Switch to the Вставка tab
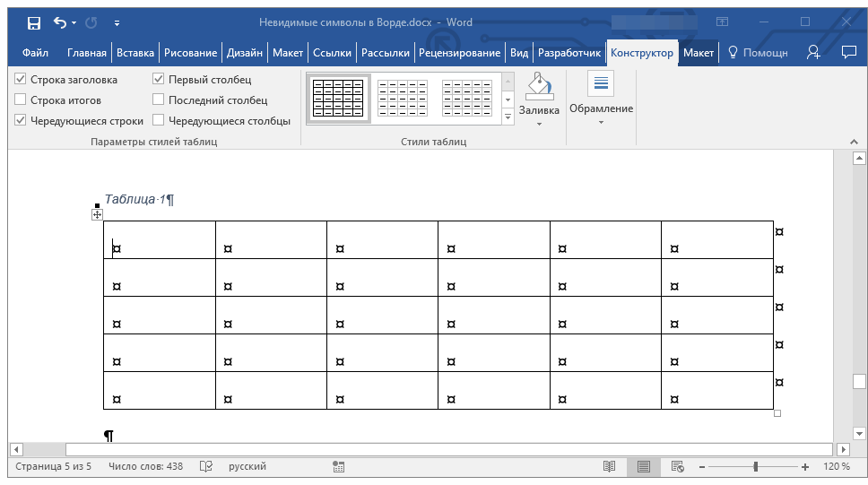Screen dimensions: 868x485 pyautogui.click(x=135, y=53)
